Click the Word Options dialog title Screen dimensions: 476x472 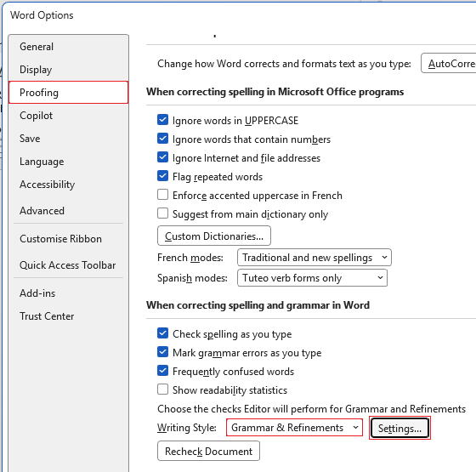tap(42, 15)
